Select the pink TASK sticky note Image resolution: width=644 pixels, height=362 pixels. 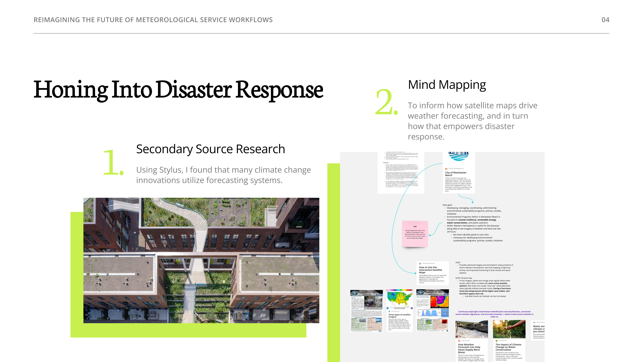coord(415,234)
